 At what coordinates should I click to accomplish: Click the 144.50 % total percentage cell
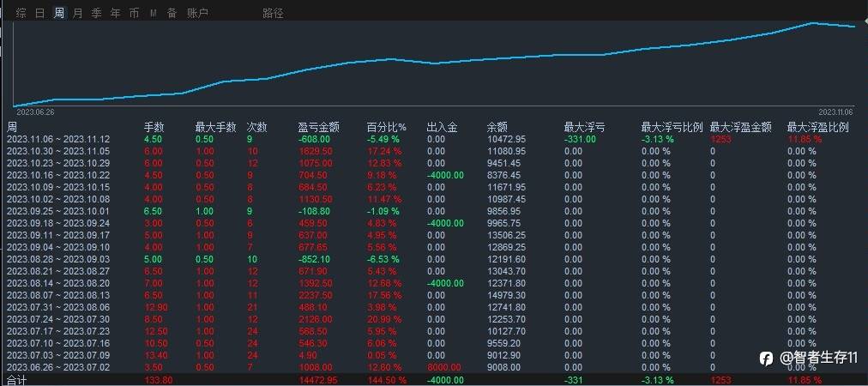click(x=387, y=380)
